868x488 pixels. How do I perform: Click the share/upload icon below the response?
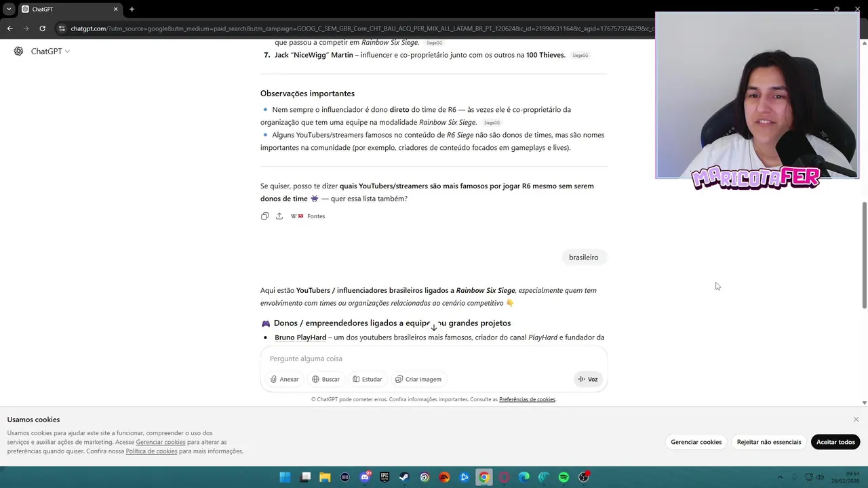point(279,216)
